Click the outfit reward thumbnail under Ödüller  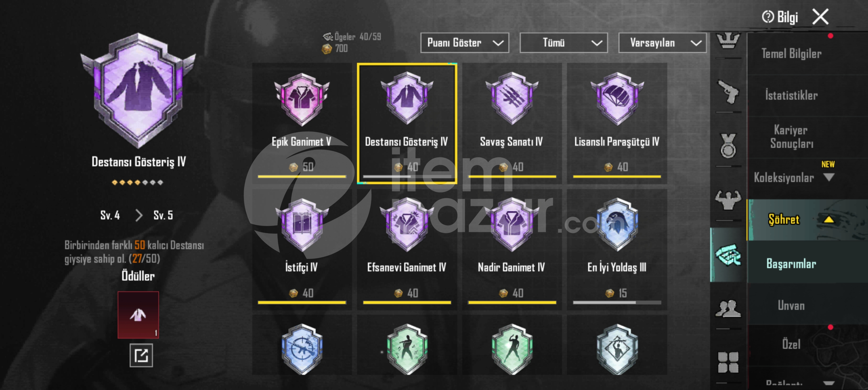[138, 315]
